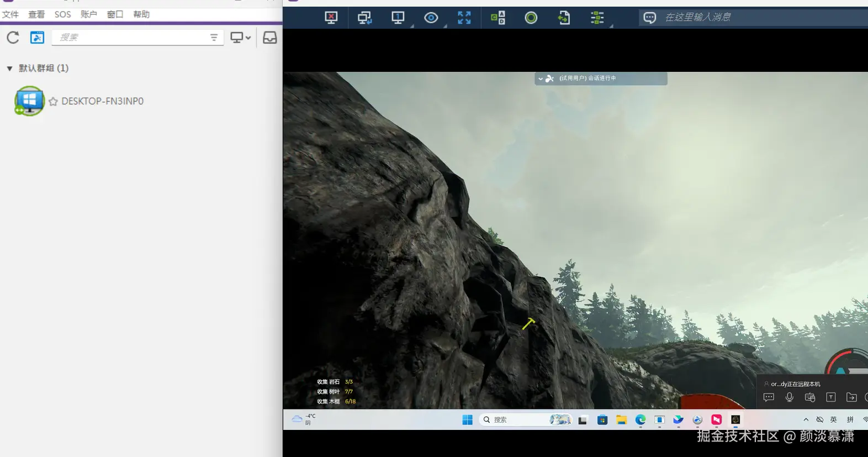Expand the computer display filter dropdown
The image size is (868, 457).
click(241, 38)
